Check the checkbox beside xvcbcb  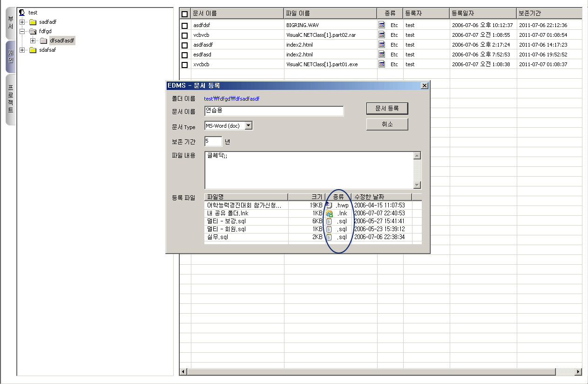point(185,64)
